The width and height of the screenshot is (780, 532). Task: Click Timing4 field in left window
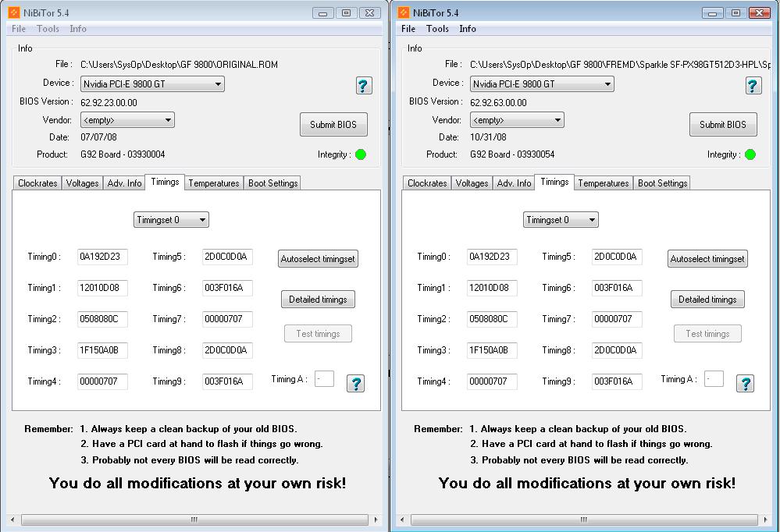pyautogui.click(x=102, y=381)
